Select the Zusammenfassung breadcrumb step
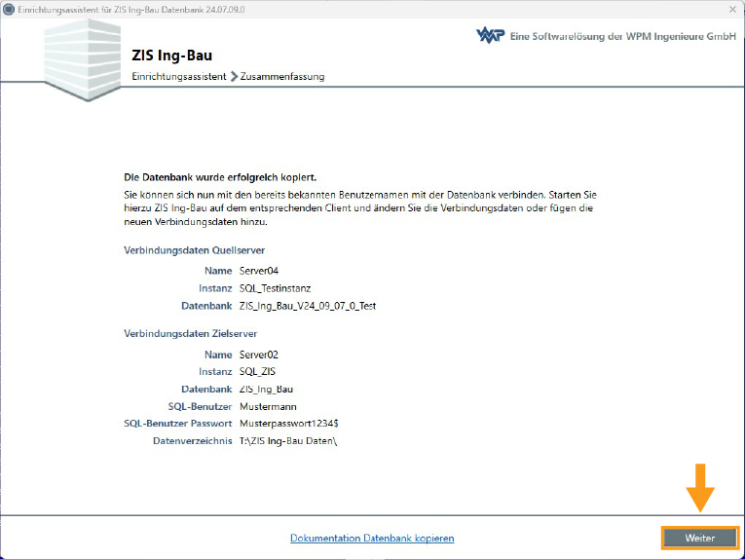The width and height of the screenshot is (745, 560). click(x=282, y=76)
